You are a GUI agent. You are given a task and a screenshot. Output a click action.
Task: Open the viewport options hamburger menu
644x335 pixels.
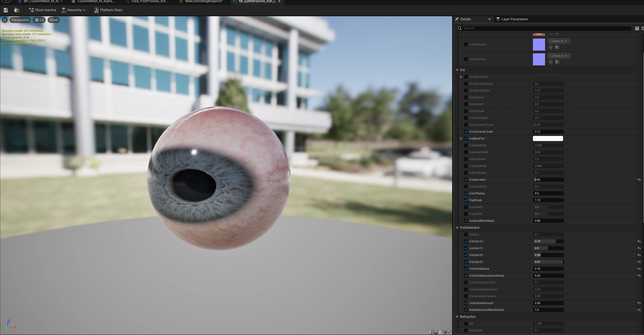[5, 20]
